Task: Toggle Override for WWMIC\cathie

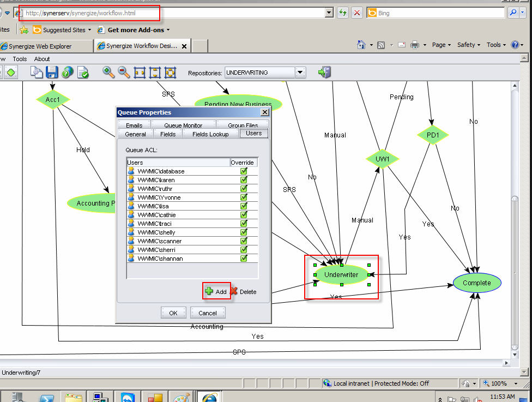Action: [244, 214]
